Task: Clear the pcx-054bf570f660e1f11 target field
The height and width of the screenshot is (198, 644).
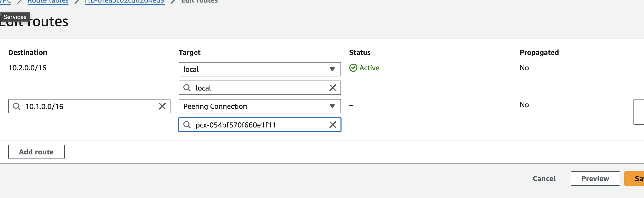Action: click(333, 125)
